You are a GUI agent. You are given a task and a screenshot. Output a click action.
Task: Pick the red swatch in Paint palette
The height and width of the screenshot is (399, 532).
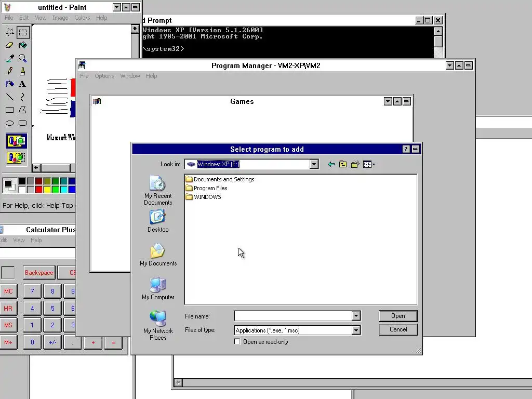pos(38,189)
